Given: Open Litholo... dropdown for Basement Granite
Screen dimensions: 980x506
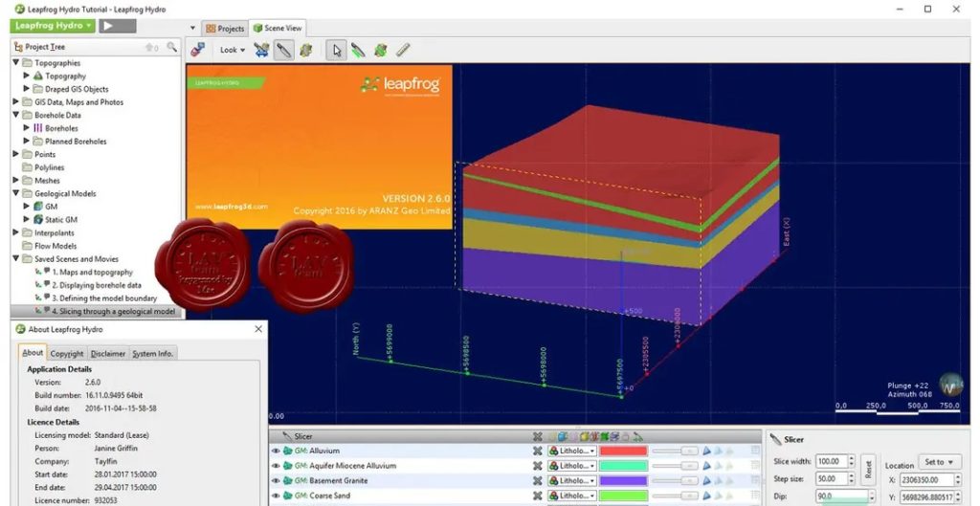Looking at the screenshot, I should pyautogui.click(x=572, y=481).
